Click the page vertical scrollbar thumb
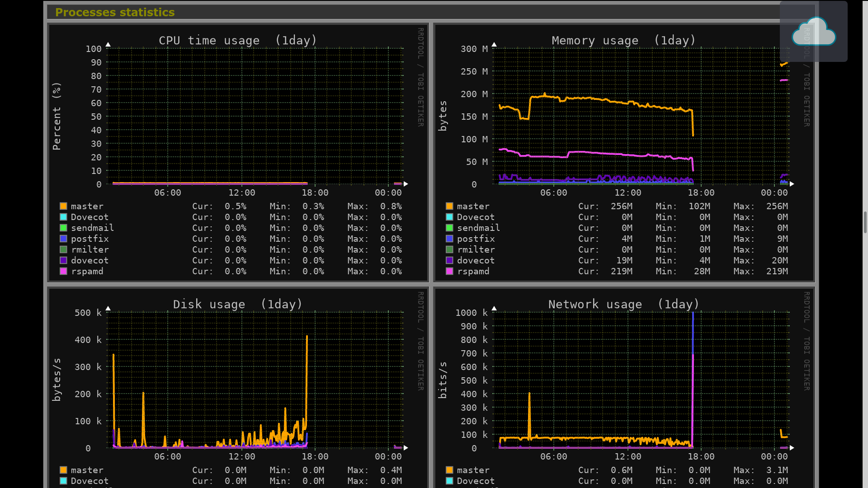Image resolution: width=868 pixels, height=488 pixels. pos(865,222)
